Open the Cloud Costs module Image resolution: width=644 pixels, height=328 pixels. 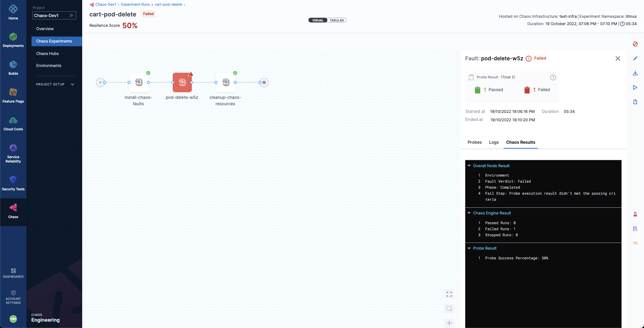(x=13, y=123)
